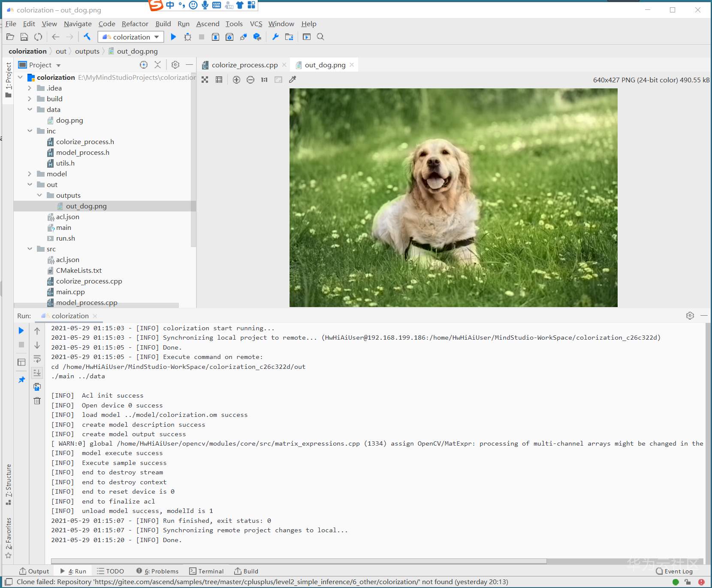This screenshot has width=712, height=588.
Task: Open Project panel gear options
Action: [175, 65]
